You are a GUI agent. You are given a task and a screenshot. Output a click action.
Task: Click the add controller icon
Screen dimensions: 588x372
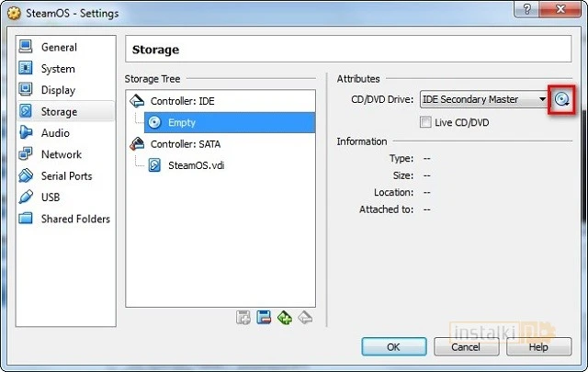click(284, 318)
